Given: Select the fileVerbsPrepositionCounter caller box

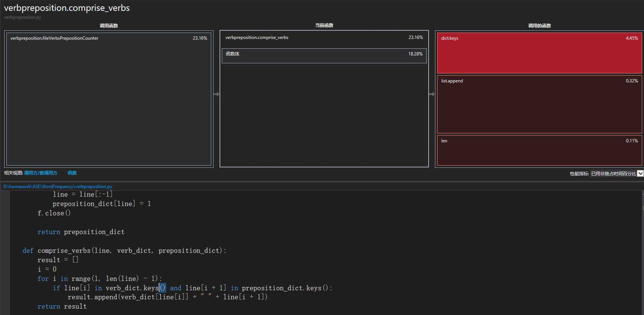Looking at the screenshot, I should coord(109,99).
